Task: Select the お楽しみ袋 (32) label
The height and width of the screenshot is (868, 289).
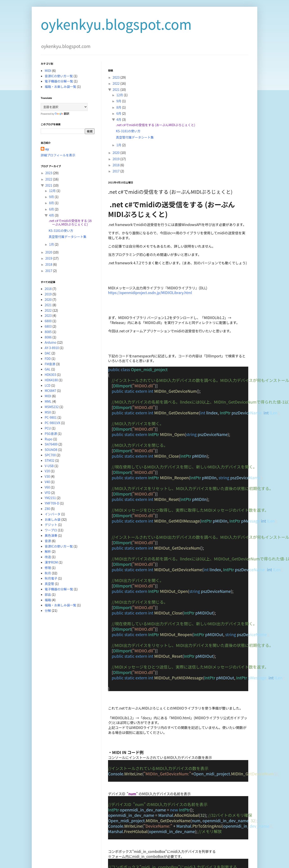Action: click(x=52, y=520)
